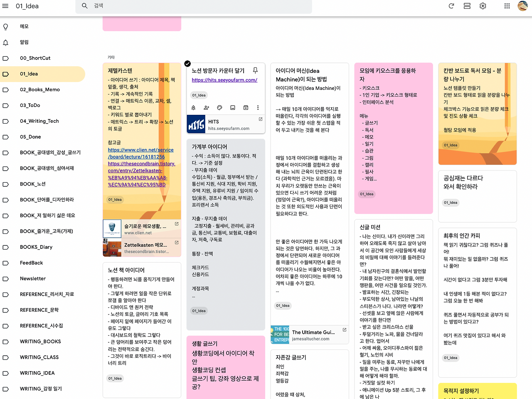Select the 01_Idea label in sidebar
The width and height of the screenshot is (532, 399).
point(42,74)
